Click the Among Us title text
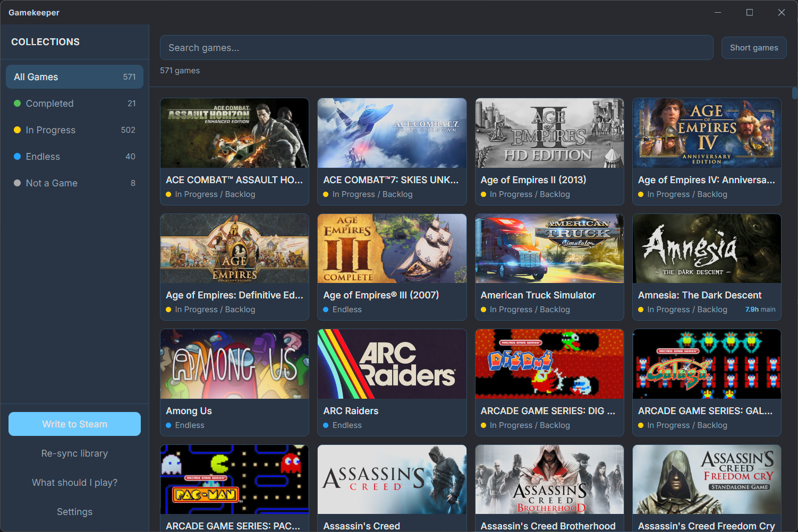798x532 pixels. 189,411
